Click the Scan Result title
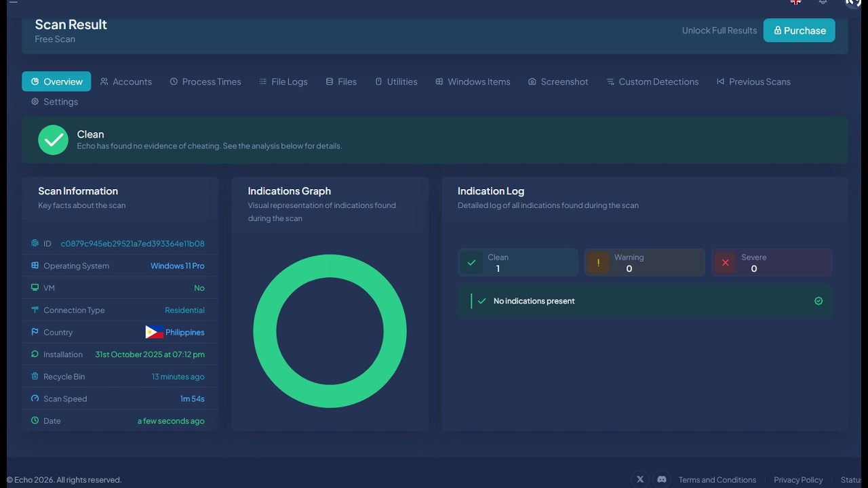This screenshot has height=488, width=868. click(x=71, y=24)
